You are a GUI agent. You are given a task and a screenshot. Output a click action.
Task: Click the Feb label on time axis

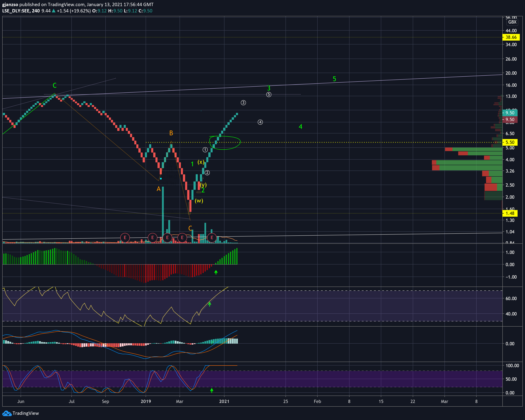pos(318,401)
